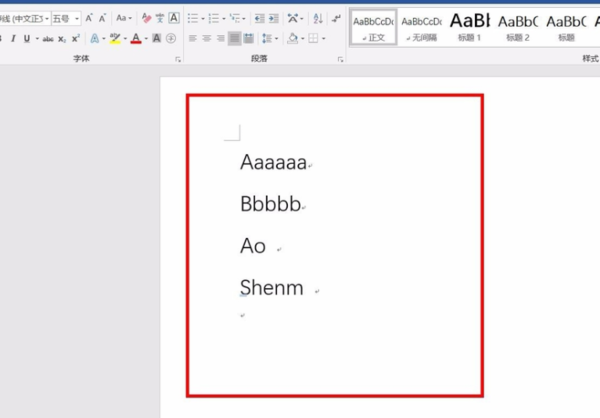Center align the text

point(207,38)
